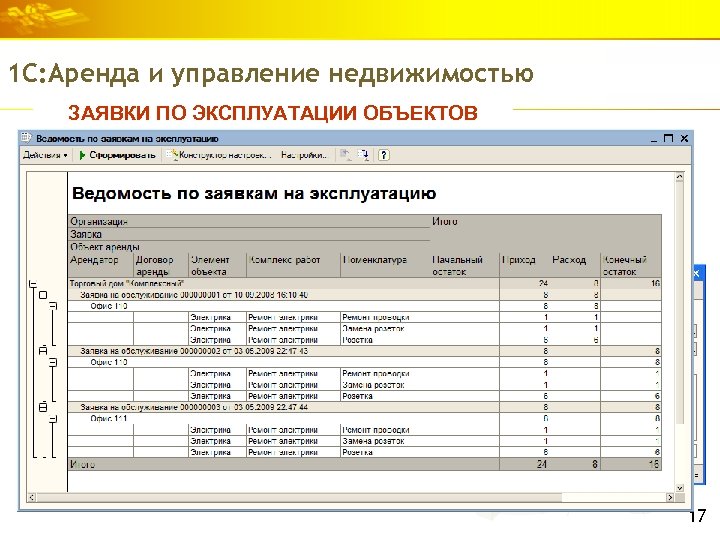The image size is (720, 540).
Task: Collapse group of request 000000001 from 10.09.2008
Action: pos(43,295)
